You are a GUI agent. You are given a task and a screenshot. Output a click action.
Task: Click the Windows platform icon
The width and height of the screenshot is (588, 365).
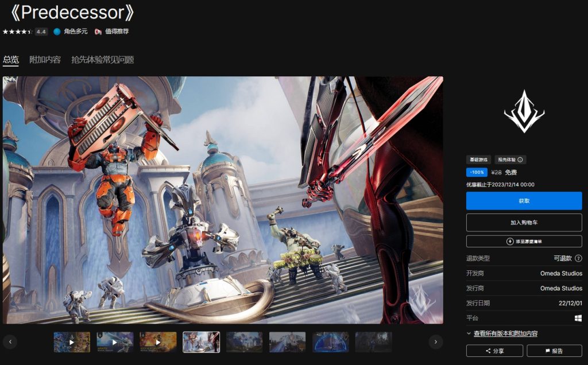tap(578, 318)
